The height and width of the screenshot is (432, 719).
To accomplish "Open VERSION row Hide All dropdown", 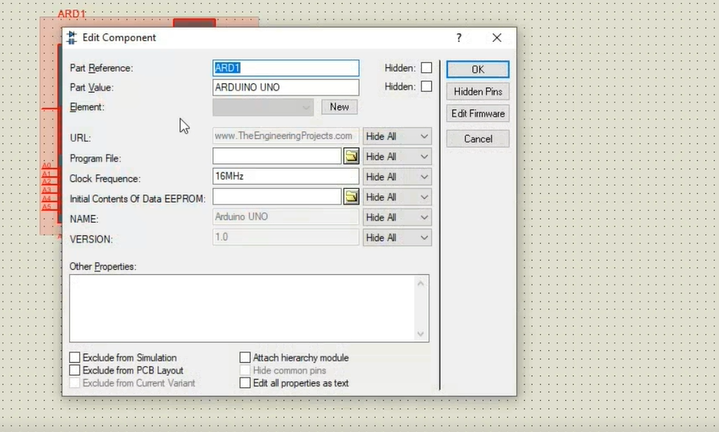I will click(397, 238).
